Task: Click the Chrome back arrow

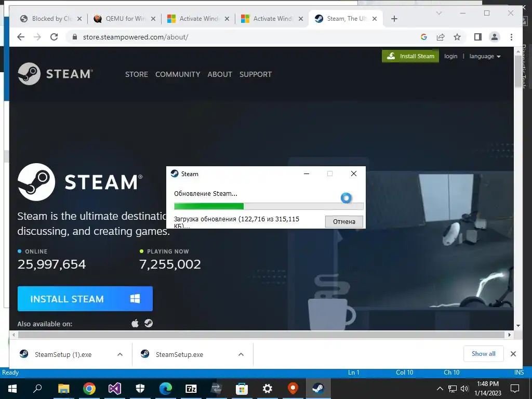Action: click(21, 37)
